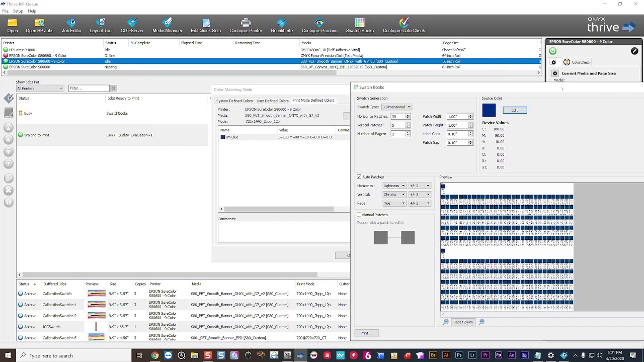Click move job to bottom arrow
Image resolution: width=644 pixels, height=362 pixels.
click(9, 164)
